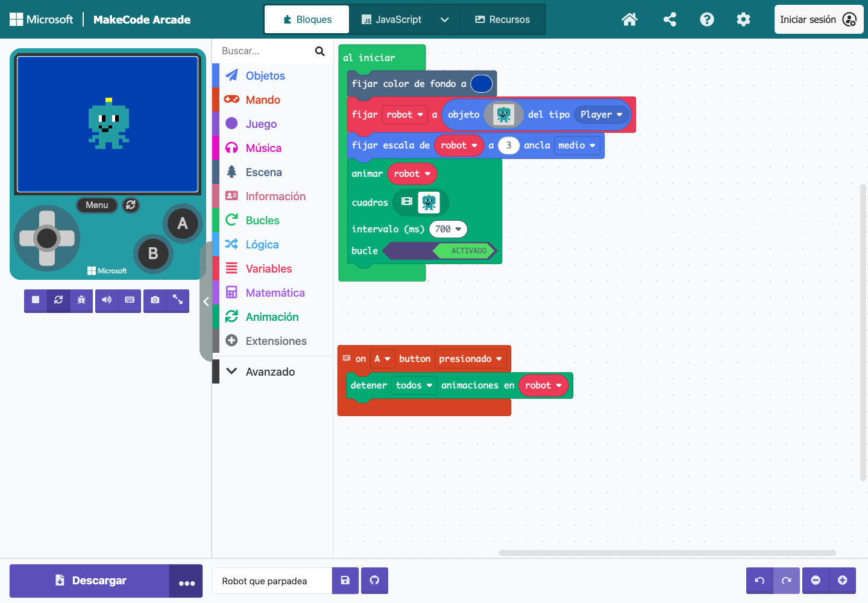Screen dimensions: 868x603
Task: Click Iniciar sesión to sign in
Action: [x=819, y=19]
